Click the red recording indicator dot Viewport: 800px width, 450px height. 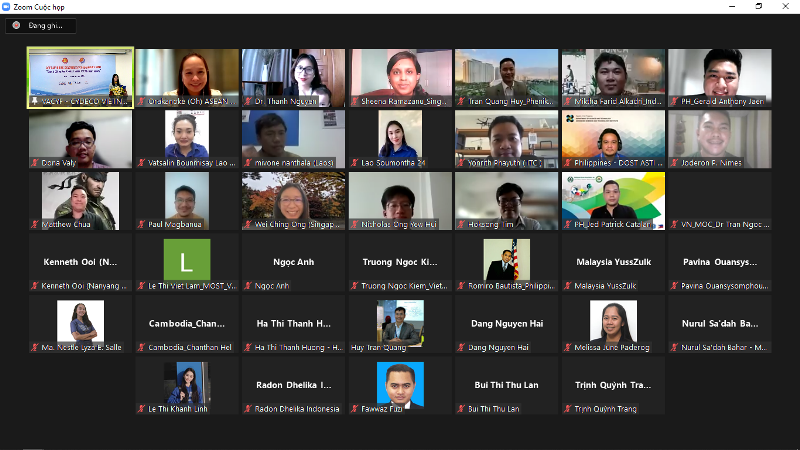coord(16,26)
